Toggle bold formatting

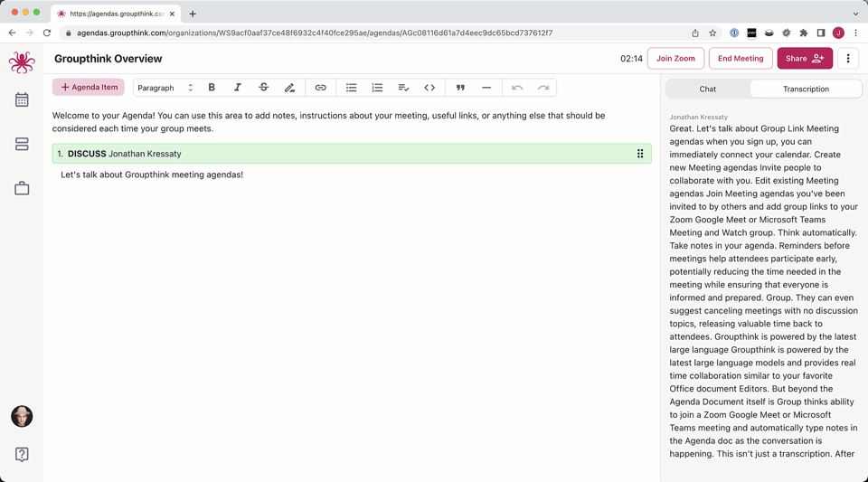coord(212,88)
